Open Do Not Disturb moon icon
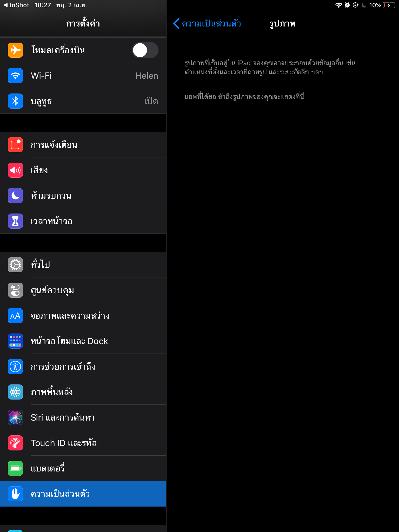 pyautogui.click(x=15, y=196)
